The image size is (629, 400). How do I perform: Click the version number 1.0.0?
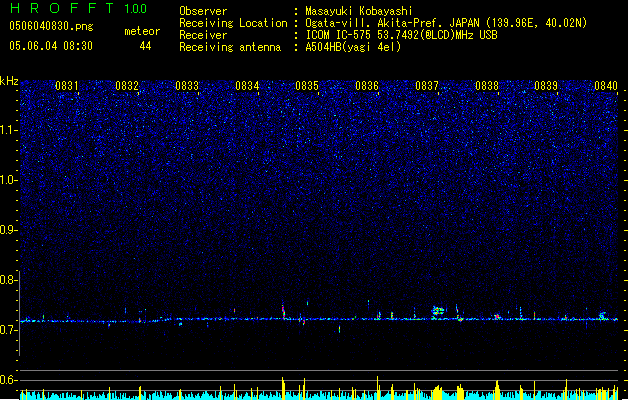135,9
